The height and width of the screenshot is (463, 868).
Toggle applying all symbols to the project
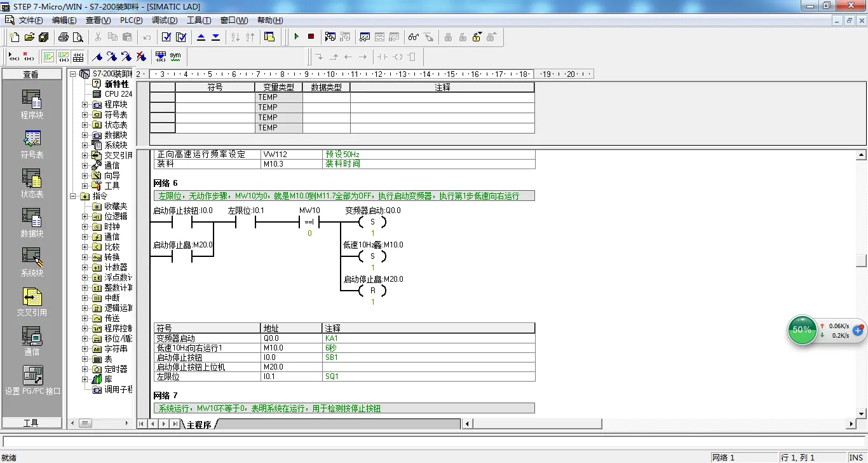click(161, 57)
